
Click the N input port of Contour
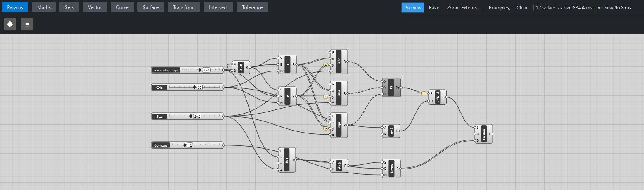pyautogui.click(x=475, y=134)
